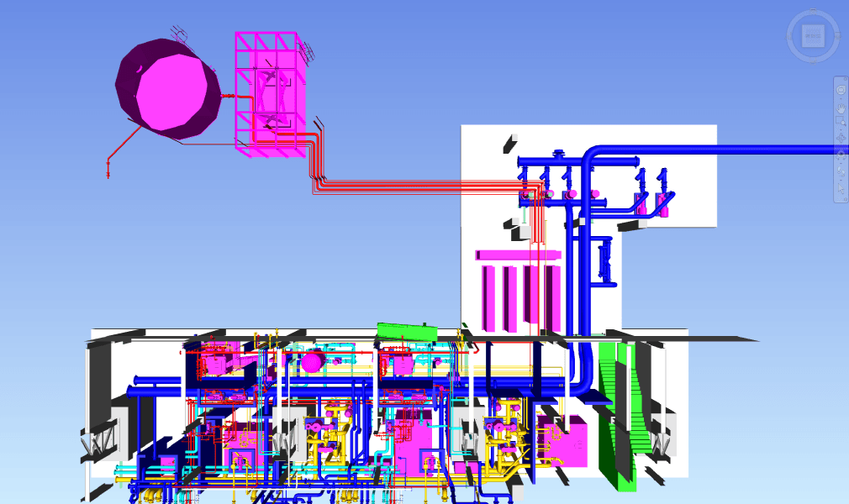849x504 pixels.
Task: Click the top marker on ViewCube compass
Action: [813, 10]
